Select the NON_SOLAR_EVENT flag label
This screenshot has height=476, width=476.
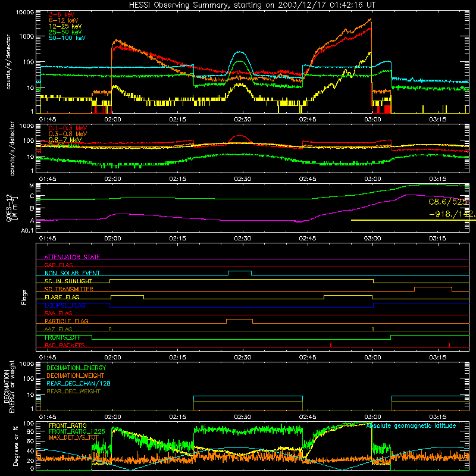pyautogui.click(x=72, y=273)
